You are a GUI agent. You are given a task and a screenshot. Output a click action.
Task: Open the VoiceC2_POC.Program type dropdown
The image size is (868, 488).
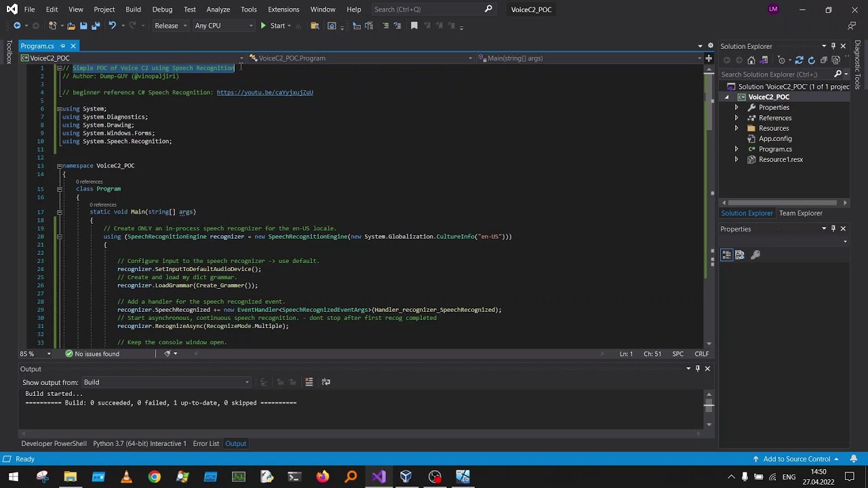coord(360,58)
